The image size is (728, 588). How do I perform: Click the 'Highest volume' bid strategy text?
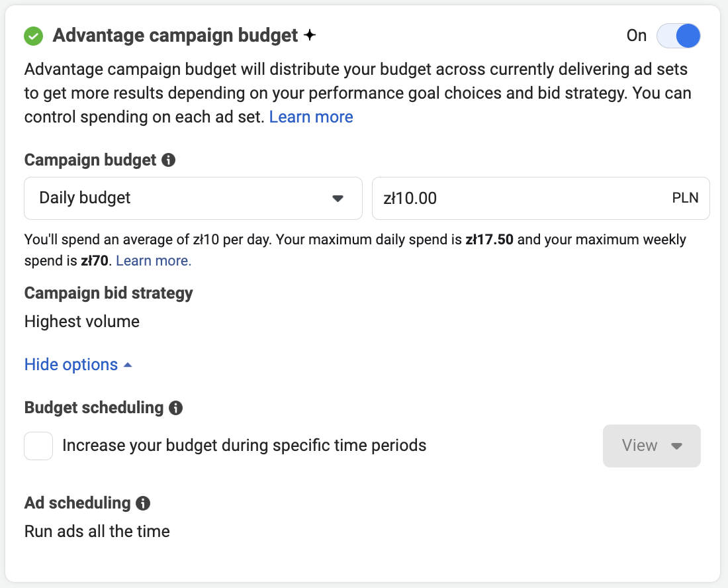pyautogui.click(x=82, y=322)
